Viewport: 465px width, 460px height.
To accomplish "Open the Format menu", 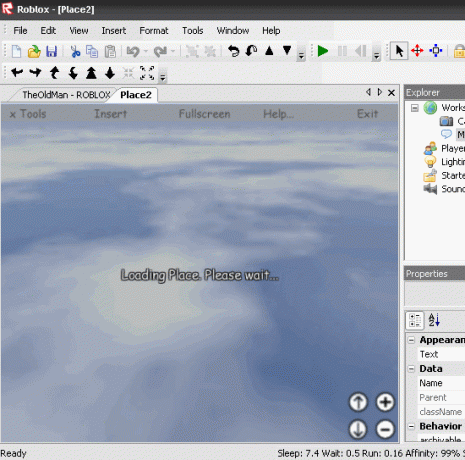I will click(154, 31).
